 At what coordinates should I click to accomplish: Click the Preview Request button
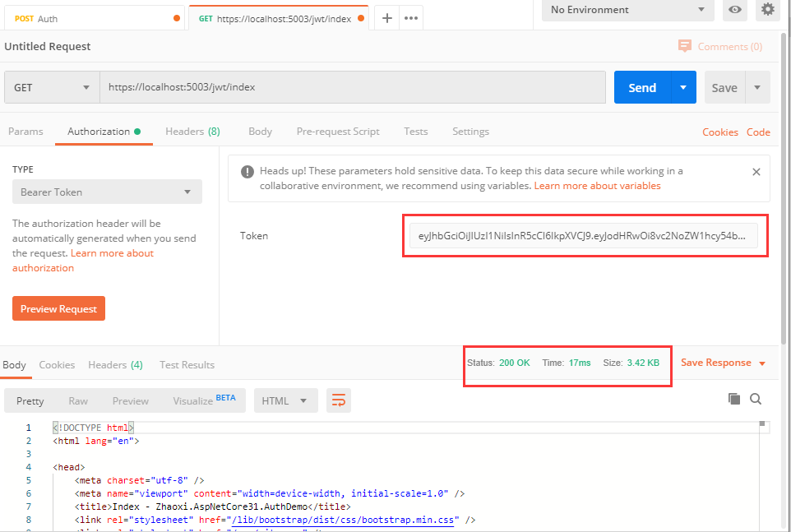58,308
